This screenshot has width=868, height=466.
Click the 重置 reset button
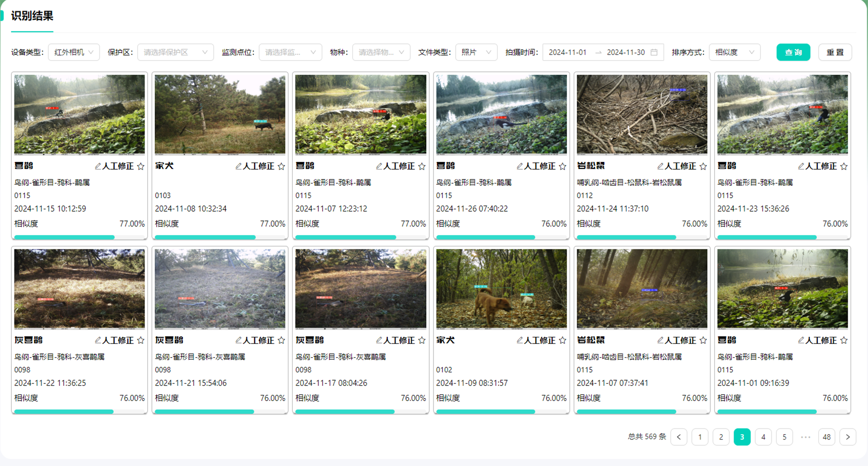(x=835, y=52)
